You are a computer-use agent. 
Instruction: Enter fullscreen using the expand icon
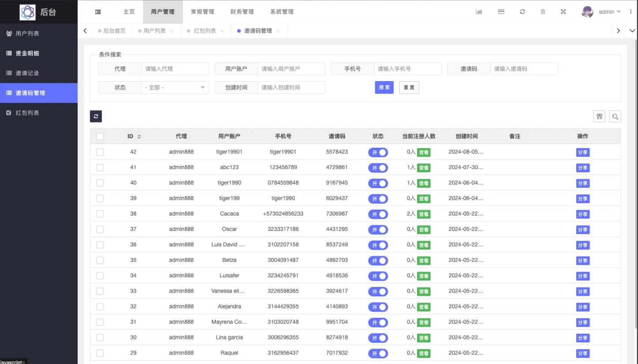[x=563, y=12]
